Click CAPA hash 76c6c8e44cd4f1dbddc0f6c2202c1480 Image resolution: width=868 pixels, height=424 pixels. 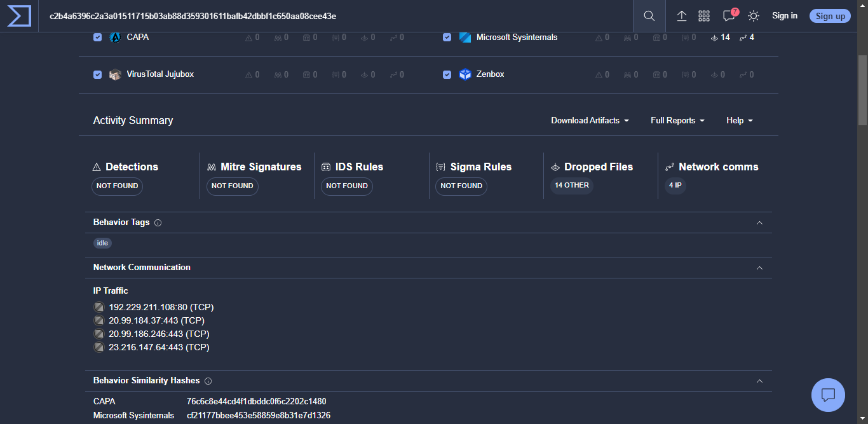[x=257, y=402]
